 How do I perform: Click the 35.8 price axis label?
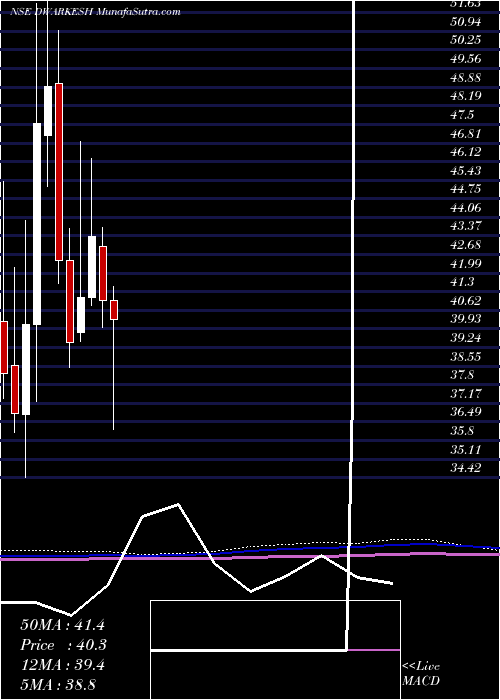462,431
